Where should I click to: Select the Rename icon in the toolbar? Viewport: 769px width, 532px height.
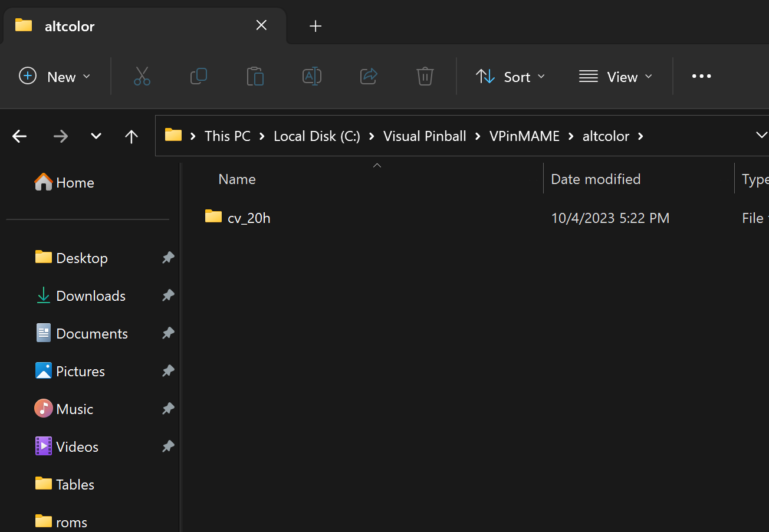coord(311,76)
